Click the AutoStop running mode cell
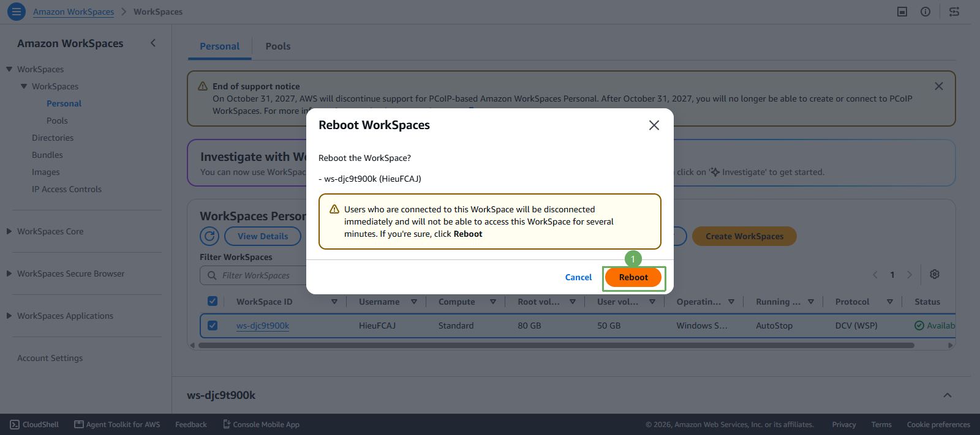Screen dimensions: 980x435 tap(774, 325)
